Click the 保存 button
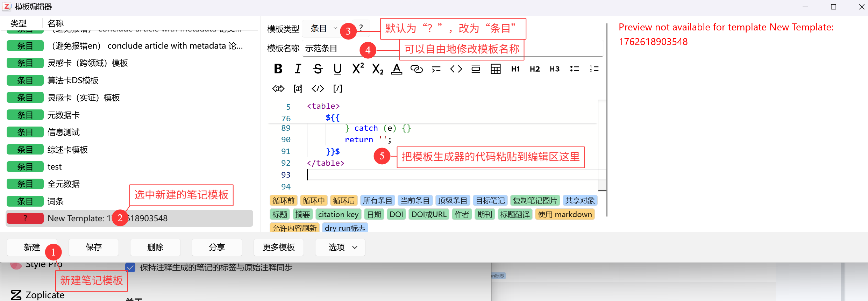The image size is (868, 301). coord(93,248)
